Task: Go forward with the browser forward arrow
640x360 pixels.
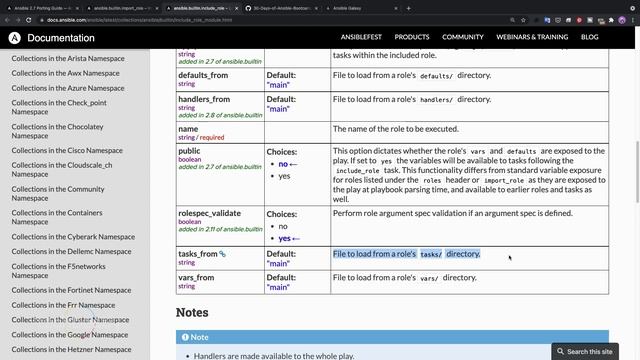Action: pyautogui.click(x=18, y=20)
